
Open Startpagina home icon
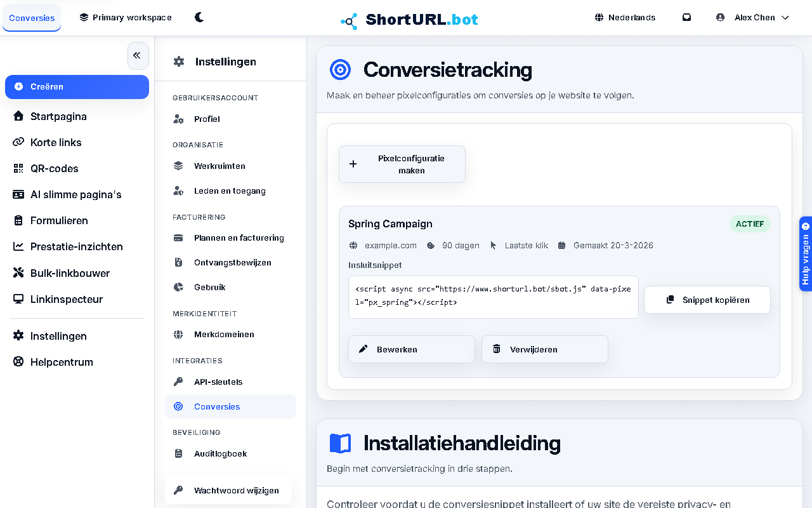click(18, 116)
